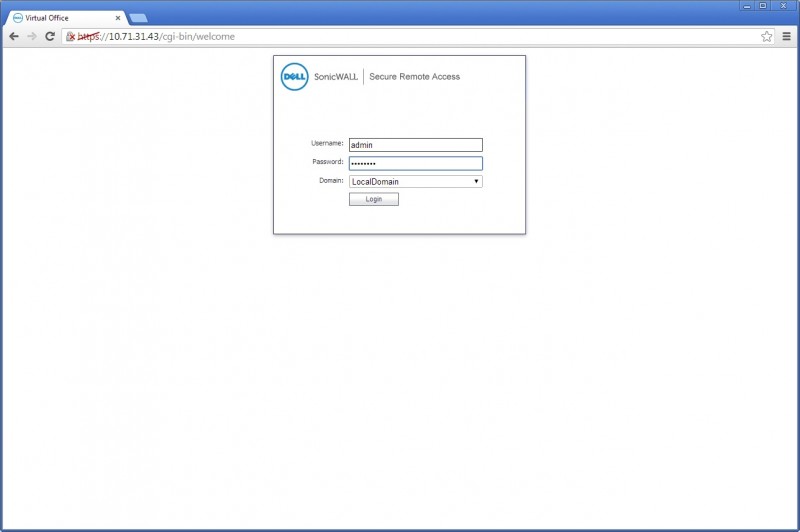Reload the page with the refresh icon
This screenshot has height=532, width=800.
point(50,36)
